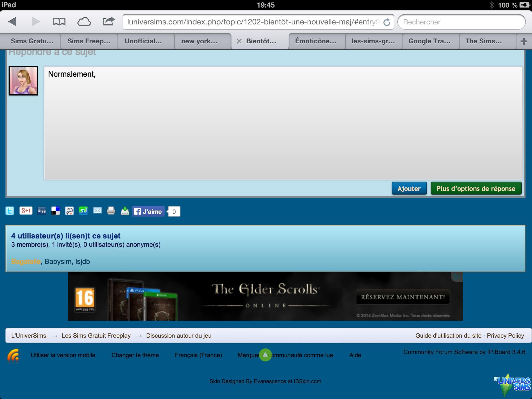Open the Français (France) language selector

click(x=198, y=355)
